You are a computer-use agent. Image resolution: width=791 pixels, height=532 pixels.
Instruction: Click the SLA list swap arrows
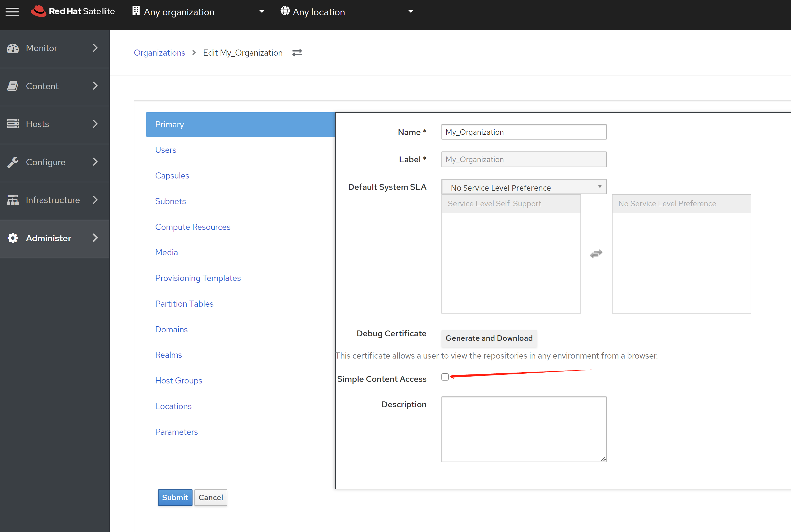click(x=596, y=254)
